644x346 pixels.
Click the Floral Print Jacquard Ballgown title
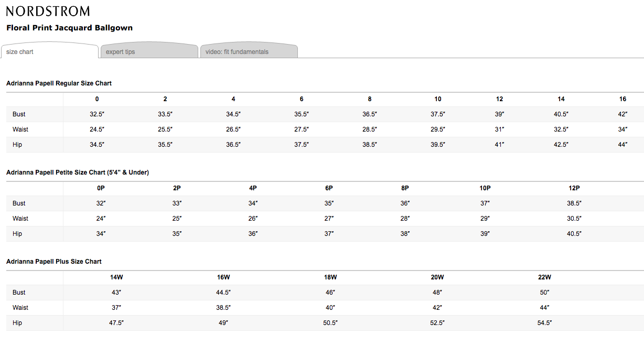click(69, 28)
